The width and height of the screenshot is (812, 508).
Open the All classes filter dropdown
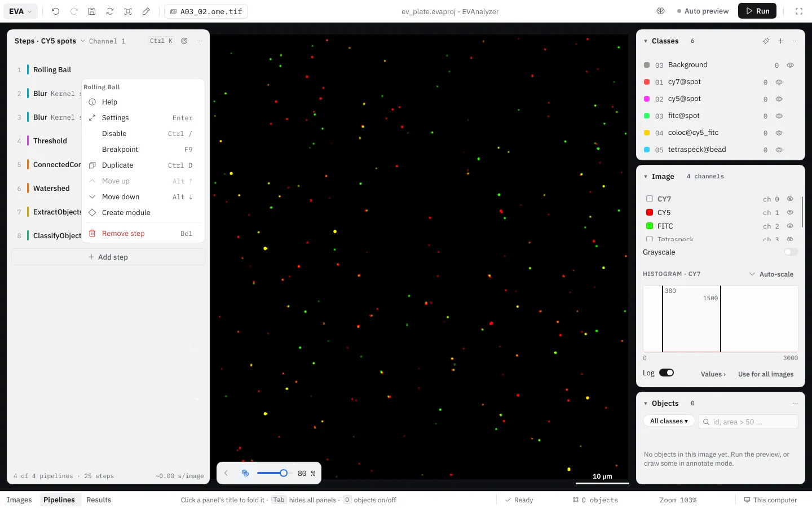coord(669,422)
